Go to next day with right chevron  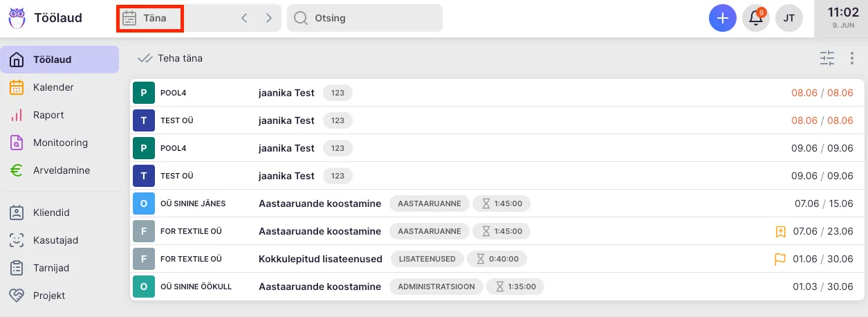coord(268,18)
